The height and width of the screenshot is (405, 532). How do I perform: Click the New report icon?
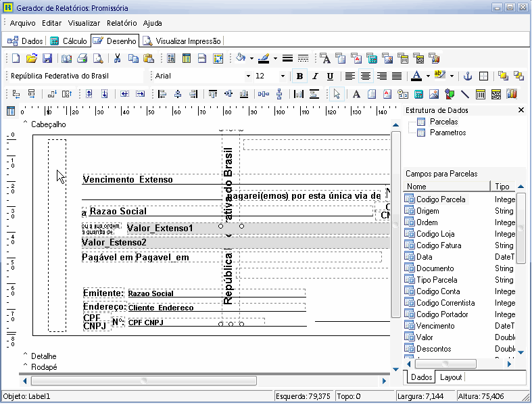tap(16, 58)
